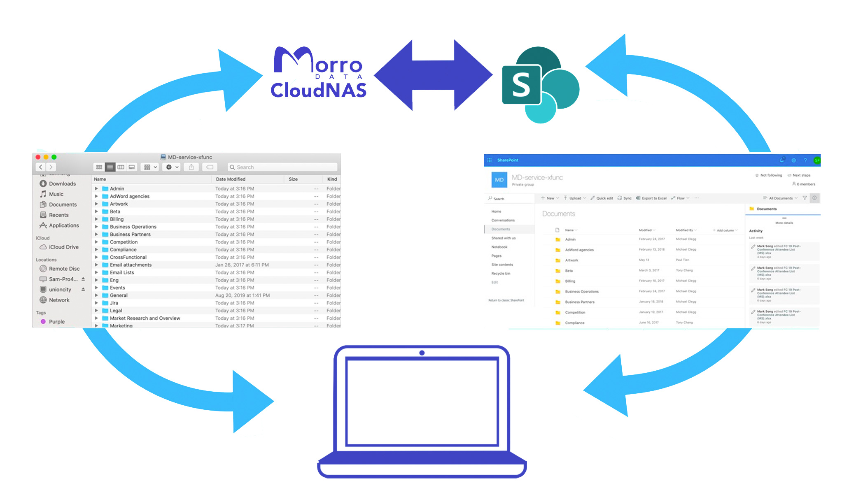Open SharePoint toolbar more options ellipsis
The image size is (863, 504).
697,198
